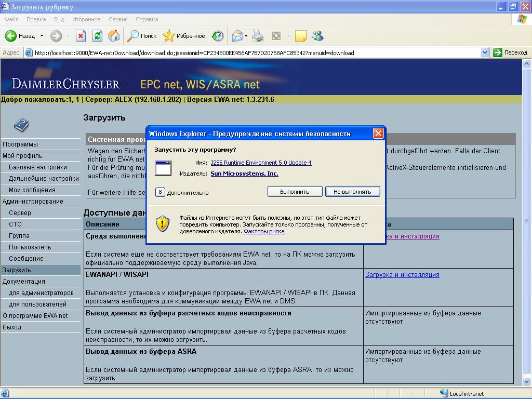The image size is (532, 399).
Task: Click the Local intranet zone icon
Action: 444,393
